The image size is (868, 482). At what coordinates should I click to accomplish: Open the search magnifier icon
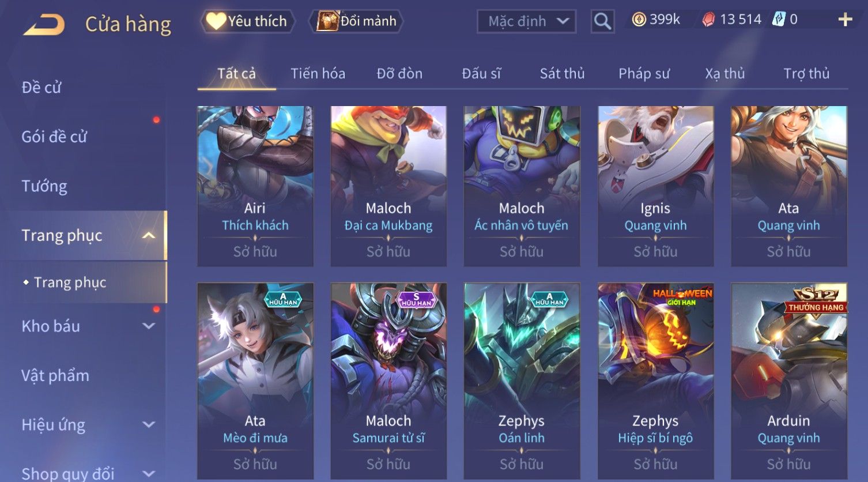tap(602, 21)
